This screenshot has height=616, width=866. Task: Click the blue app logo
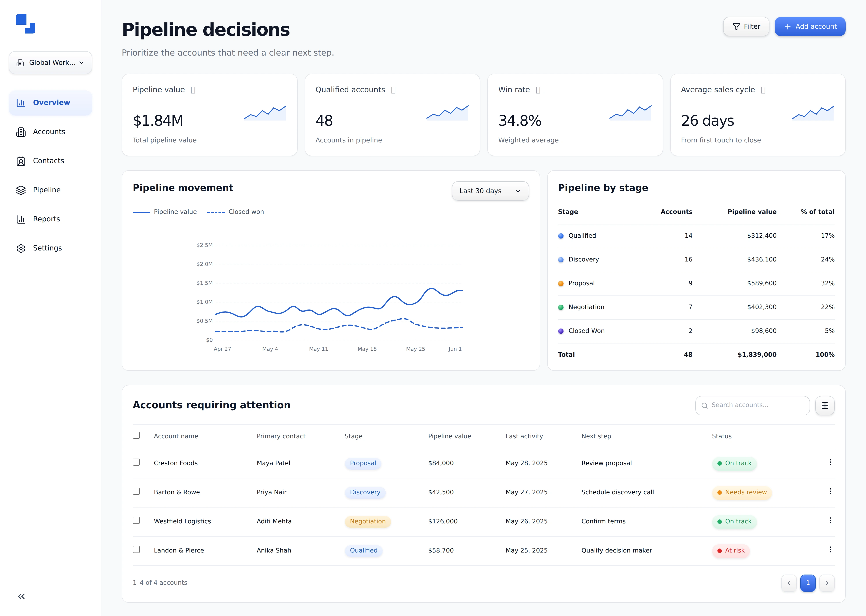pos(25,24)
